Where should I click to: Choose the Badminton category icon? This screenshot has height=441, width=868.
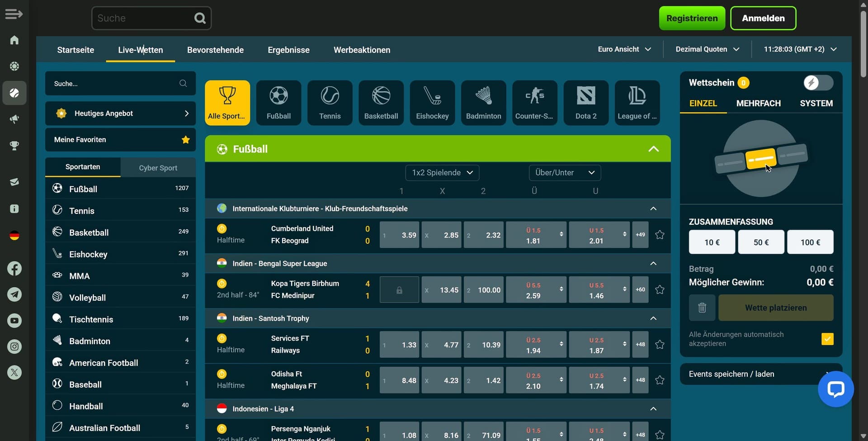click(x=483, y=102)
